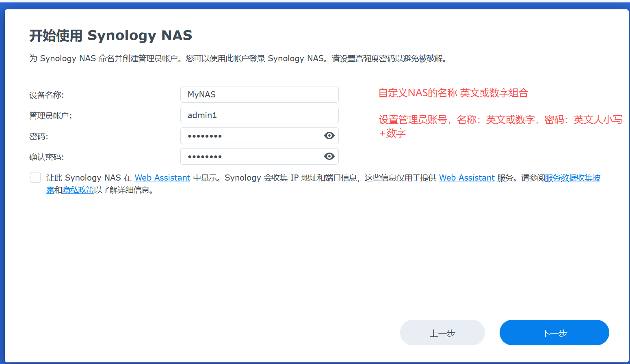Go back with the 上一步 button
630x364 pixels.
pyautogui.click(x=442, y=332)
